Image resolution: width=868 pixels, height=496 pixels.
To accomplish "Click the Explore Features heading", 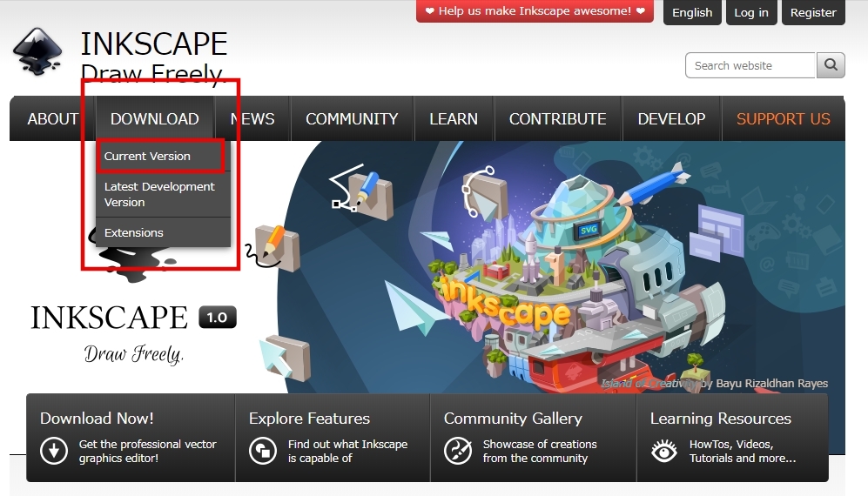I will 309,419.
